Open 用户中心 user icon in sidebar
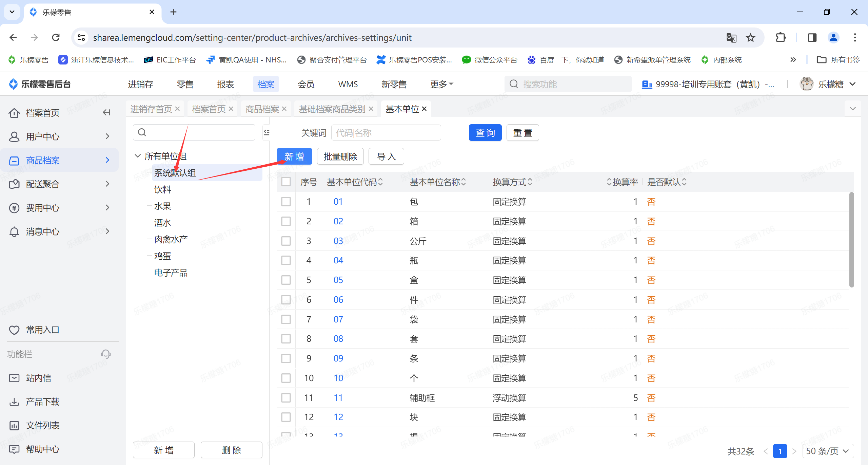This screenshot has width=868, height=465. point(14,136)
